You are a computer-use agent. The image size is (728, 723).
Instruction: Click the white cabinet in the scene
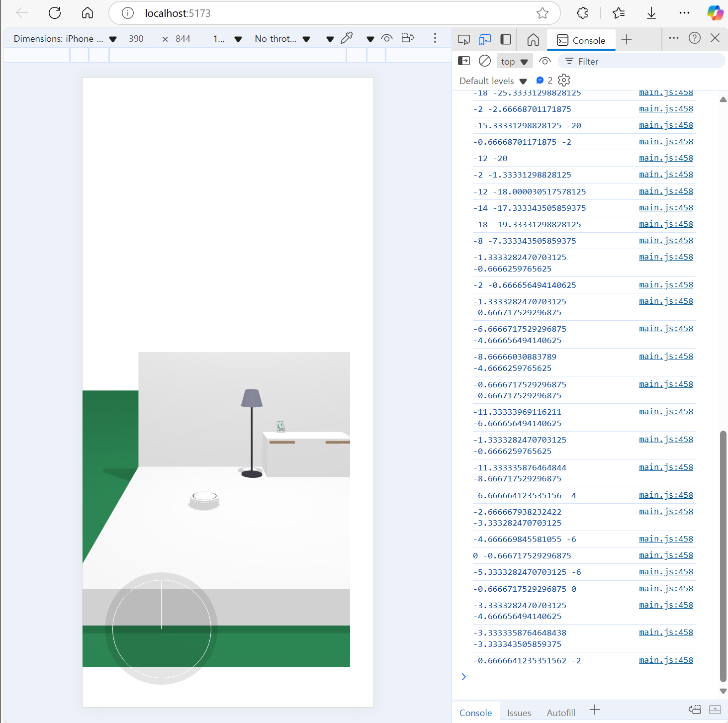(306, 454)
